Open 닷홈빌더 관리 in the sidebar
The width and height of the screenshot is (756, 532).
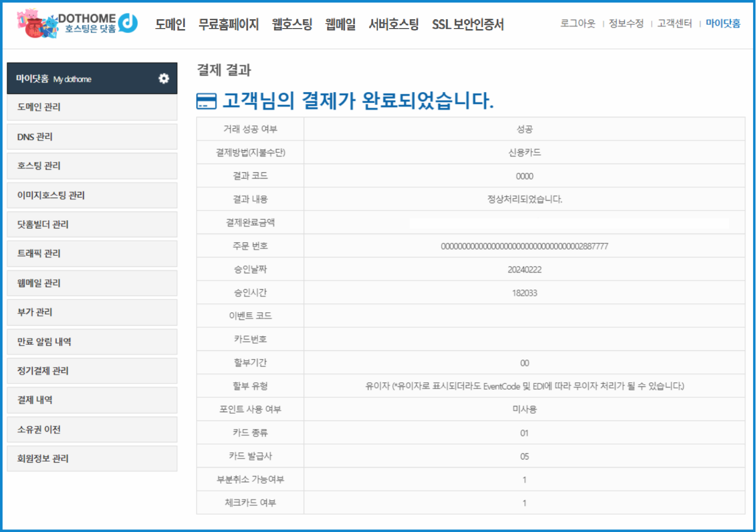[x=92, y=224]
